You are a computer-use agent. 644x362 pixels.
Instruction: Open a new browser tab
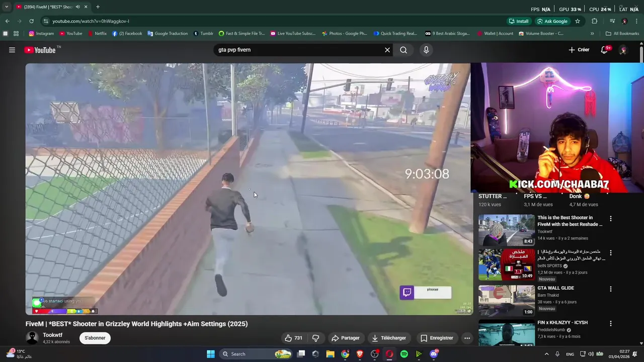(x=98, y=7)
